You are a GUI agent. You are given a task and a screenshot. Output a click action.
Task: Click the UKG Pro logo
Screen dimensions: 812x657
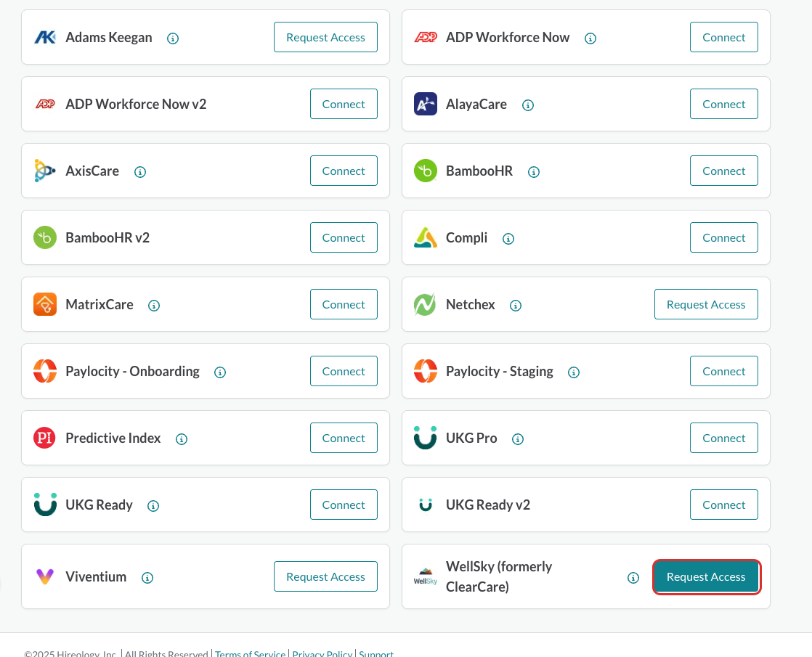click(426, 438)
